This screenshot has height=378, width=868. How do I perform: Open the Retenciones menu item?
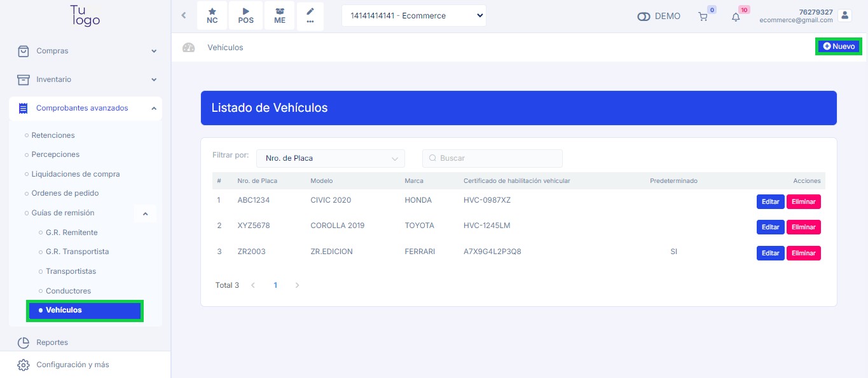(x=53, y=135)
